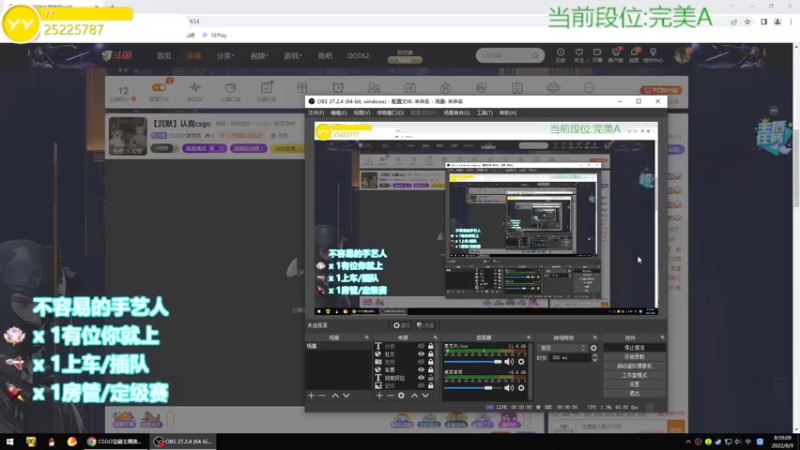This screenshot has height=450, width=800.
Task: Adjust the 桌面音频 volume slider
Action: point(473,388)
